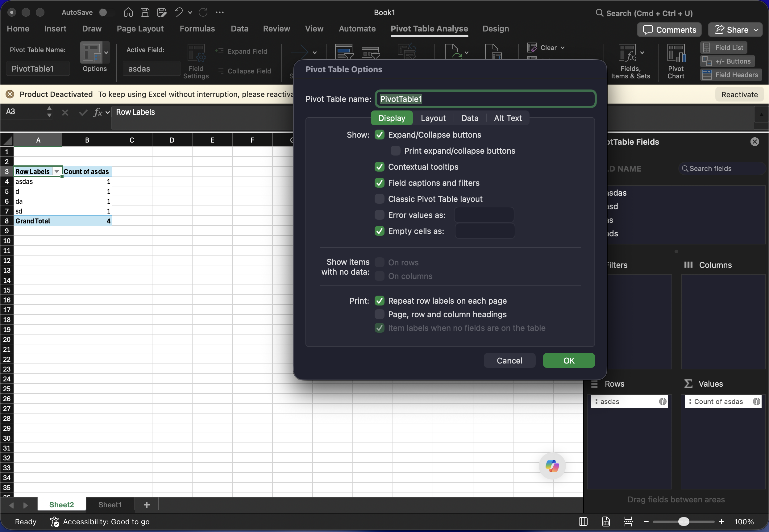Close the PivotTable Fields pane
This screenshot has width=769, height=532.
click(755, 142)
